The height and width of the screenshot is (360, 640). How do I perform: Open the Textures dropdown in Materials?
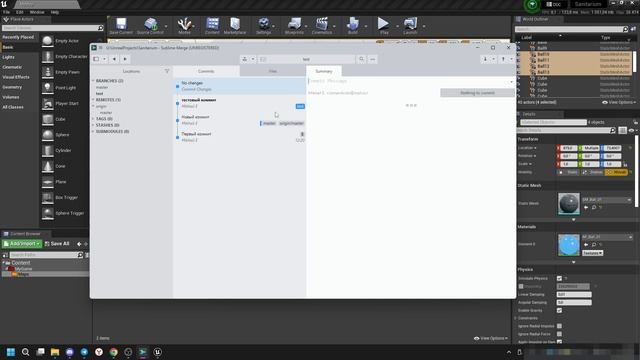tap(593, 253)
